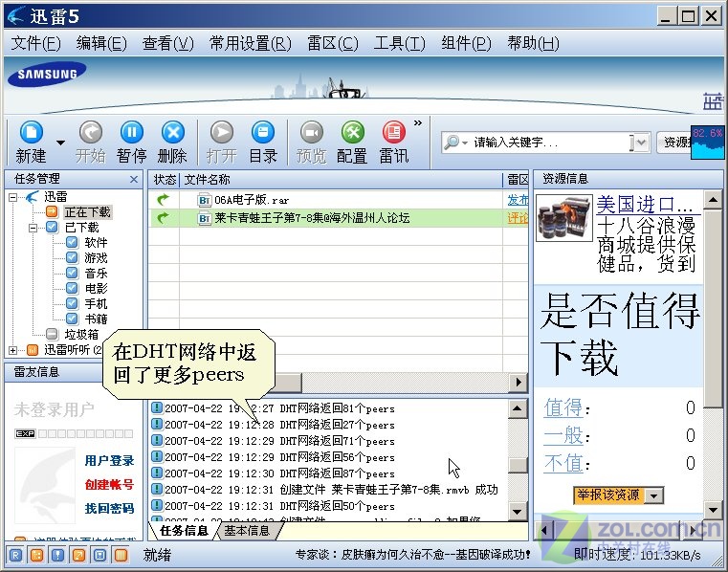Select the 06A电子版.rar task row
The width and height of the screenshot is (728, 572).
[x=338, y=200]
